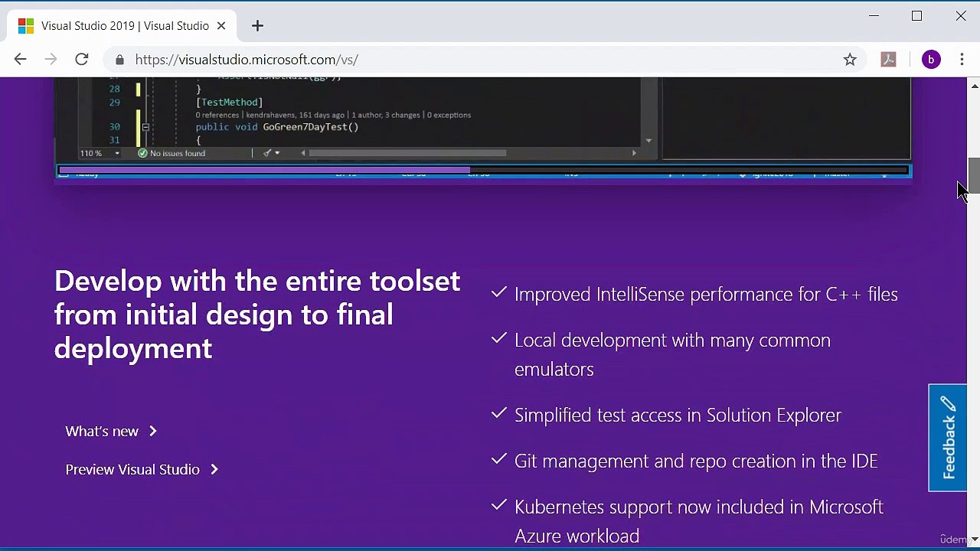Go back with the browser back arrow
Image resolution: width=980 pixels, height=551 pixels.
pyautogui.click(x=21, y=60)
